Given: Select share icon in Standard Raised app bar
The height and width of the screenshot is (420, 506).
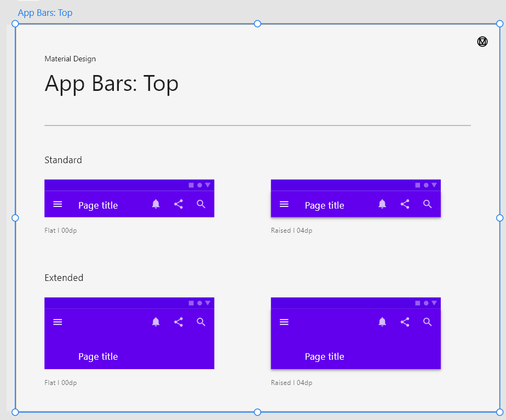Looking at the screenshot, I should 405,204.
